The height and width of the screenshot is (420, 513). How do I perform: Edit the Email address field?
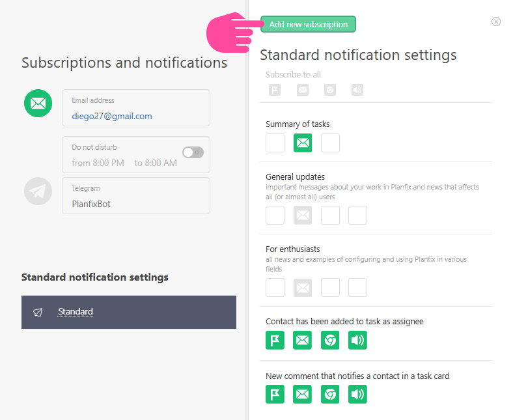(136, 116)
